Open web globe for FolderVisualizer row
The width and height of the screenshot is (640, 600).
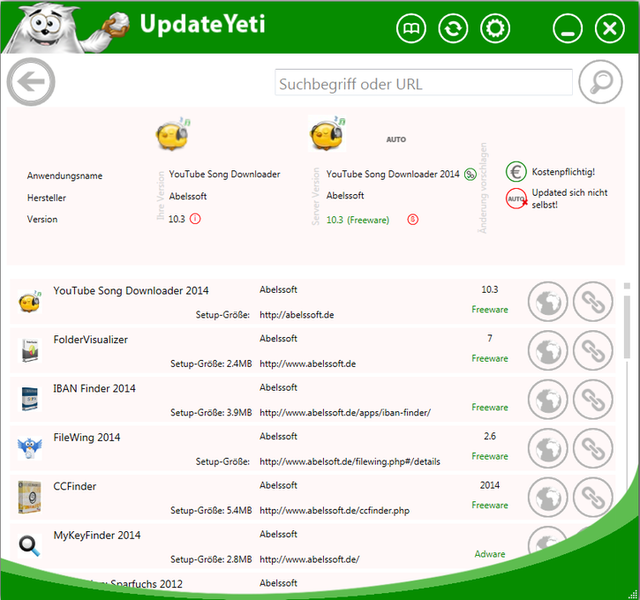tap(548, 351)
